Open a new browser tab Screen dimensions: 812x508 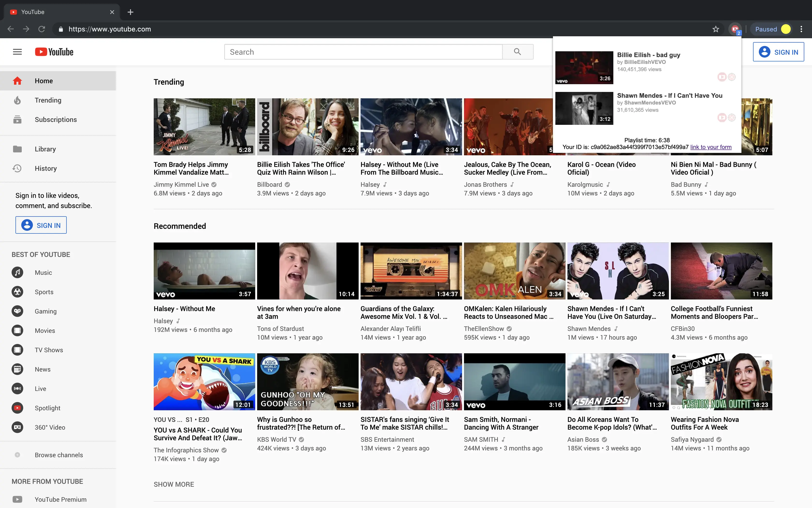coord(130,12)
